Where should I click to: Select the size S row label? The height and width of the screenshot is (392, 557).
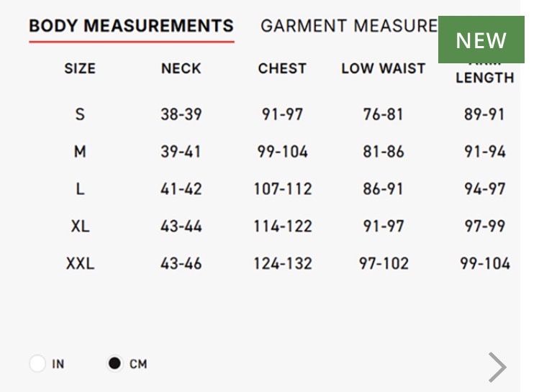tap(80, 114)
